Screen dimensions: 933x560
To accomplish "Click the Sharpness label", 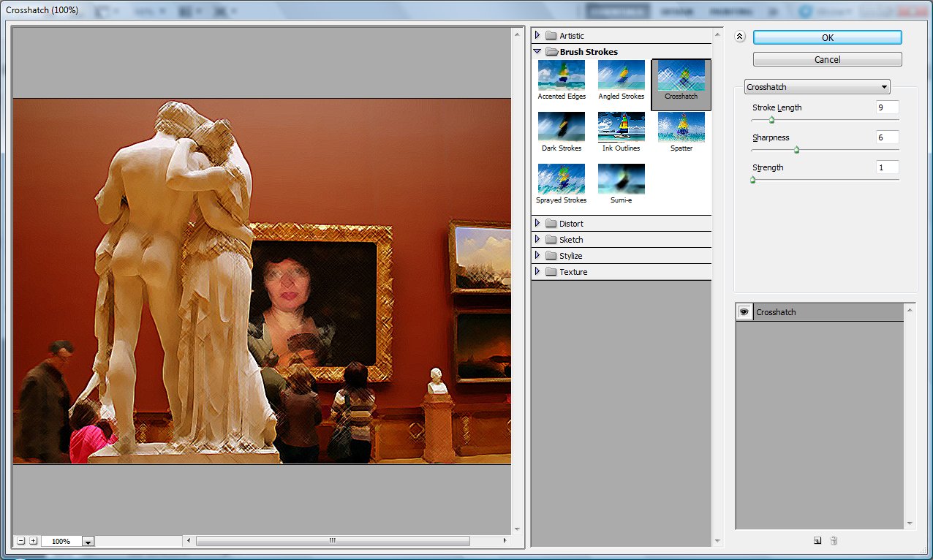I will pyautogui.click(x=771, y=137).
